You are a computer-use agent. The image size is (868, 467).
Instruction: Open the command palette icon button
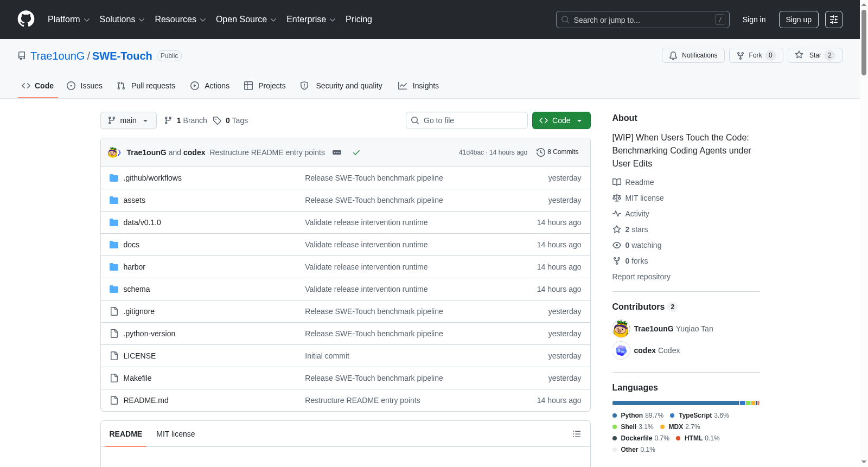[834, 20]
